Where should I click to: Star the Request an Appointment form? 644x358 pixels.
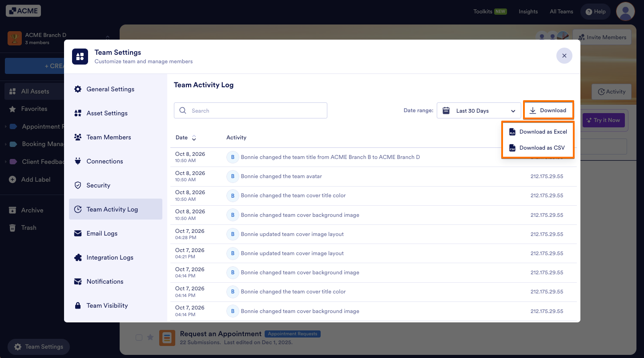coord(150,338)
